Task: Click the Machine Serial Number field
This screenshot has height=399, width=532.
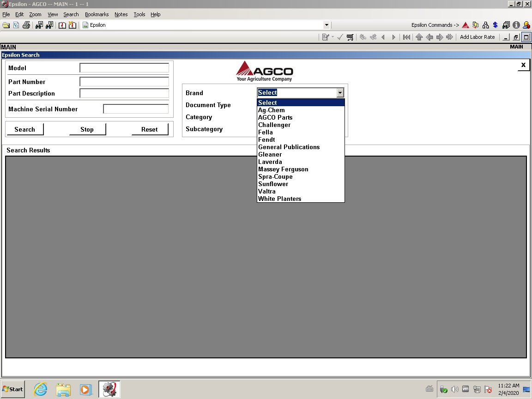Action: point(136,109)
